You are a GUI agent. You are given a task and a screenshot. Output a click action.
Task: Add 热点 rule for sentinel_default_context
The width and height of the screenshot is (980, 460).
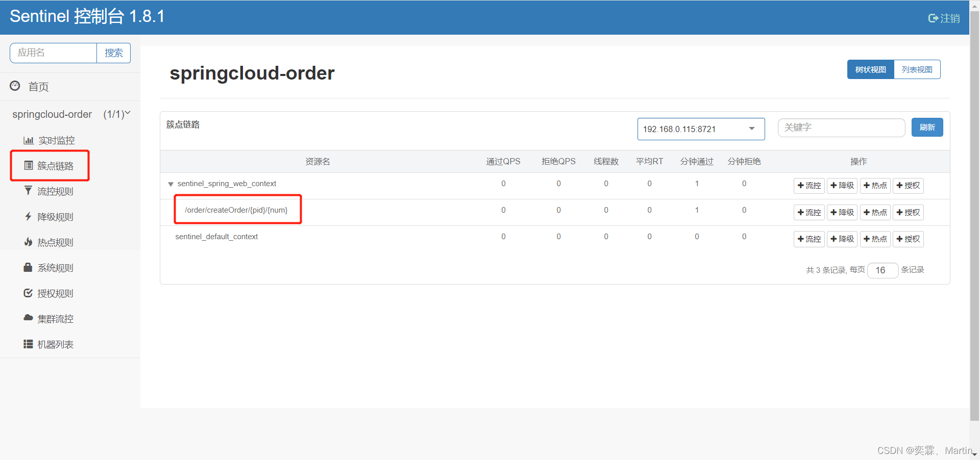pos(875,239)
